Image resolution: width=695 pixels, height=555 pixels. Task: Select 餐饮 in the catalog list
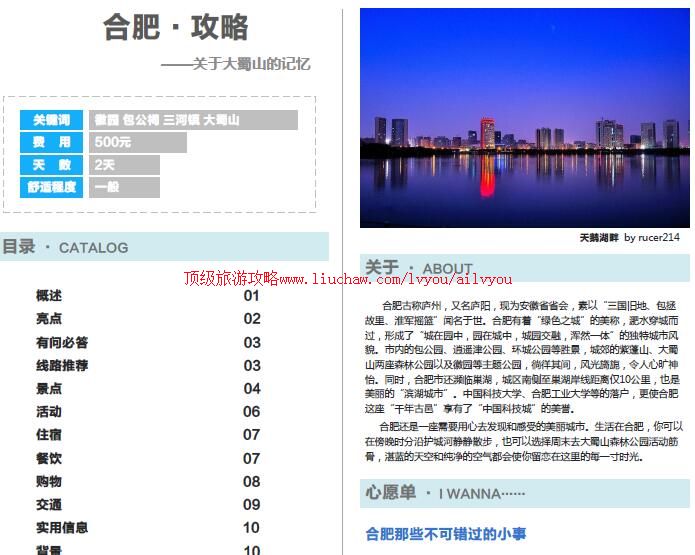(x=49, y=458)
